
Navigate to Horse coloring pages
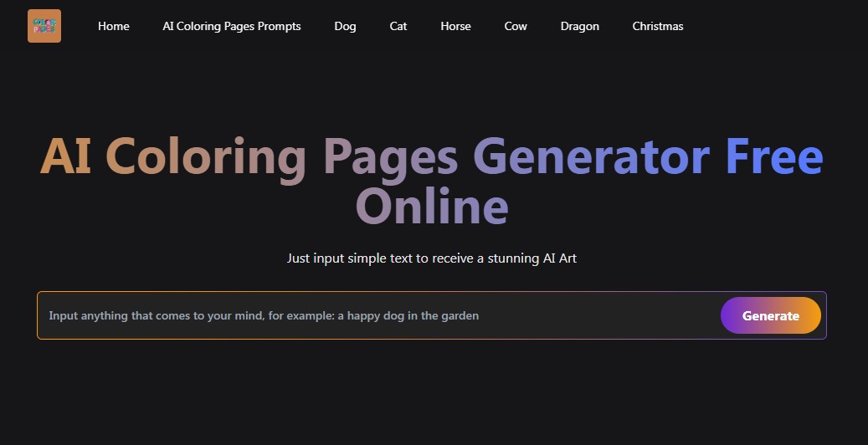click(x=455, y=26)
